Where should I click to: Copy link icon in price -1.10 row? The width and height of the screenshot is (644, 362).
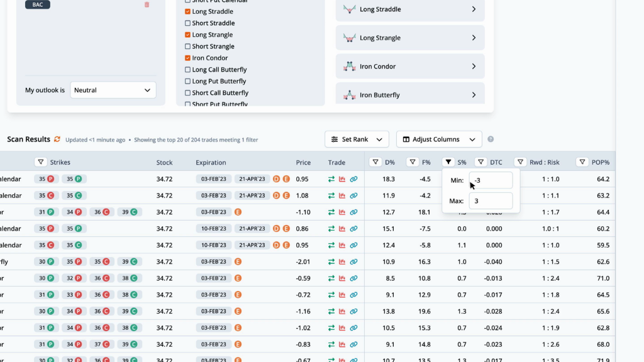click(x=353, y=212)
